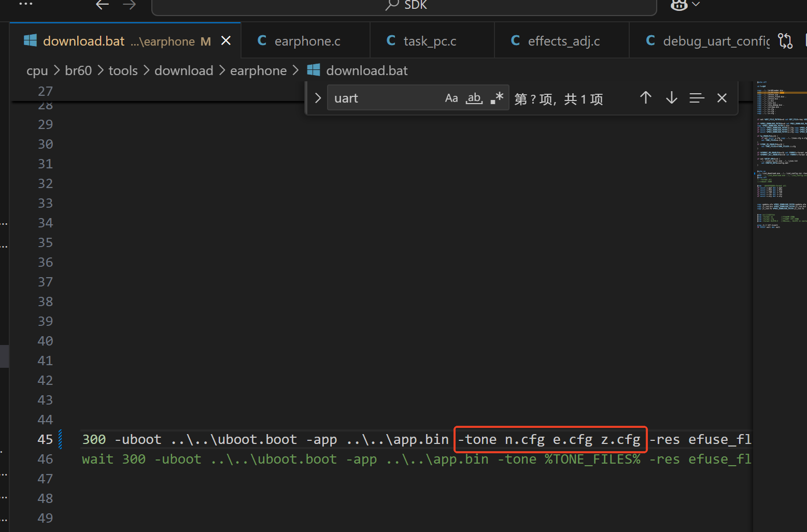Click '-uboot' on line 45
This screenshot has width=807, height=532.
click(138, 439)
